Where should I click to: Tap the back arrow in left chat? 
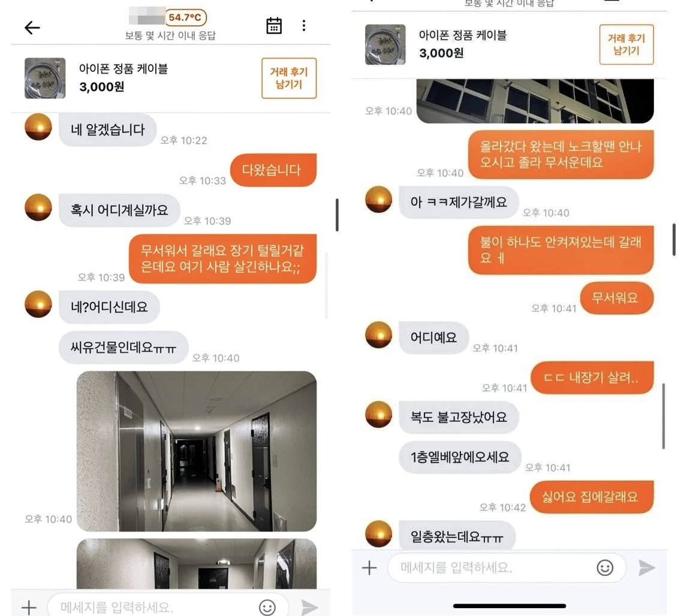(x=32, y=28)
